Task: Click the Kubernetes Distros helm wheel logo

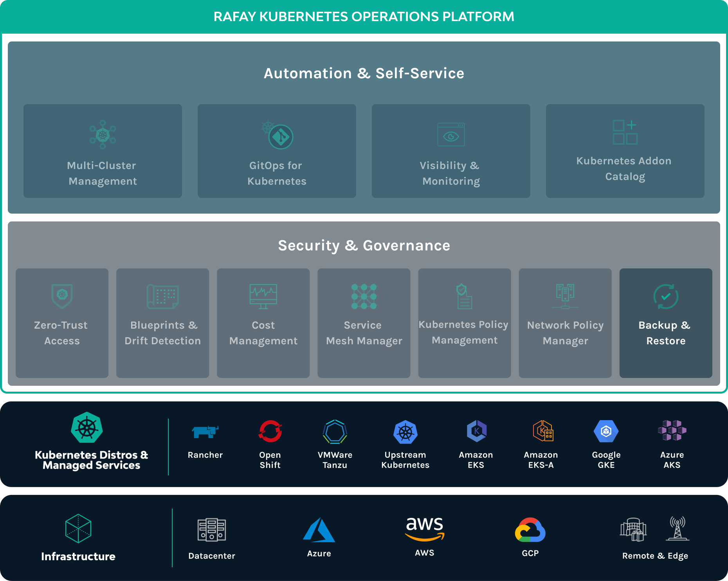Action: coord(87,428)
